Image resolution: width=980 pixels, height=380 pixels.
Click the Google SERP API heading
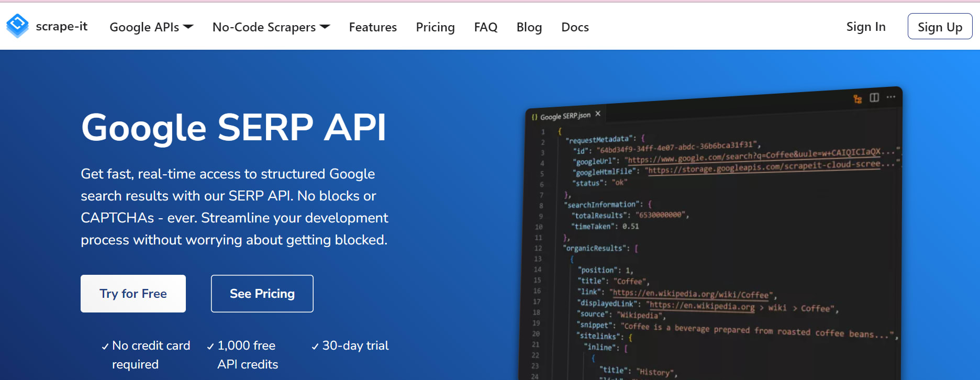(233, 127)
